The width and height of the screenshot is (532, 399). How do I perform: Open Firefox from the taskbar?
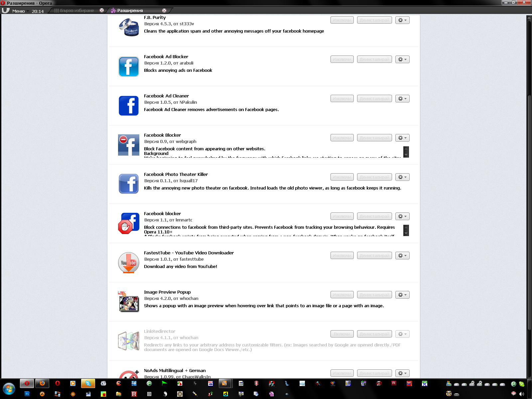coord(42,383)
